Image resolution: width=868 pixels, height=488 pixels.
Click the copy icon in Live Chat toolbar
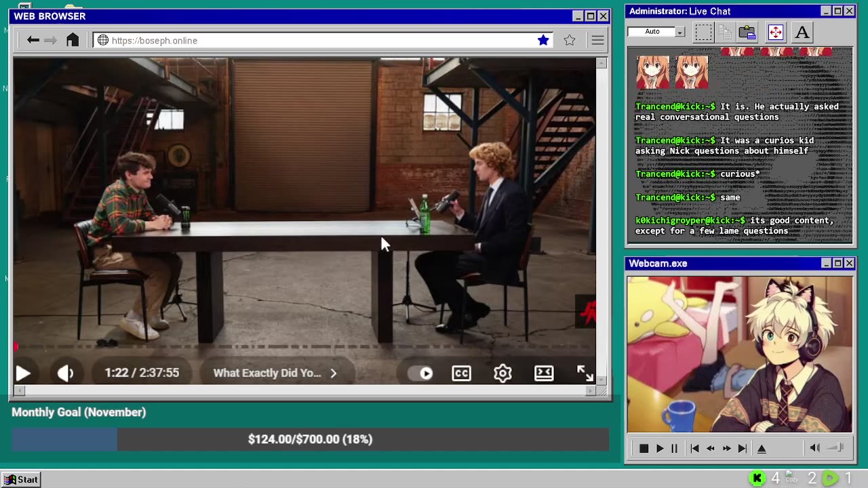(x=725, y=32)
